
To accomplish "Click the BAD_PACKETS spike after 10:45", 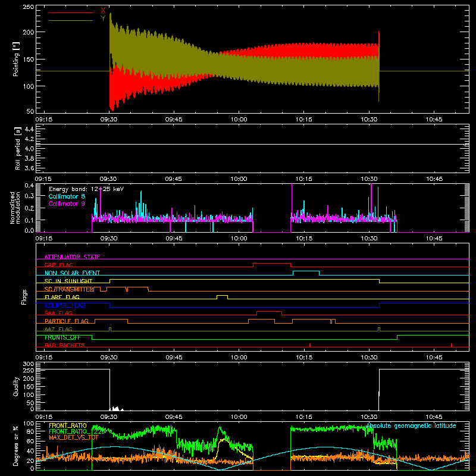I will coord(452,345).
